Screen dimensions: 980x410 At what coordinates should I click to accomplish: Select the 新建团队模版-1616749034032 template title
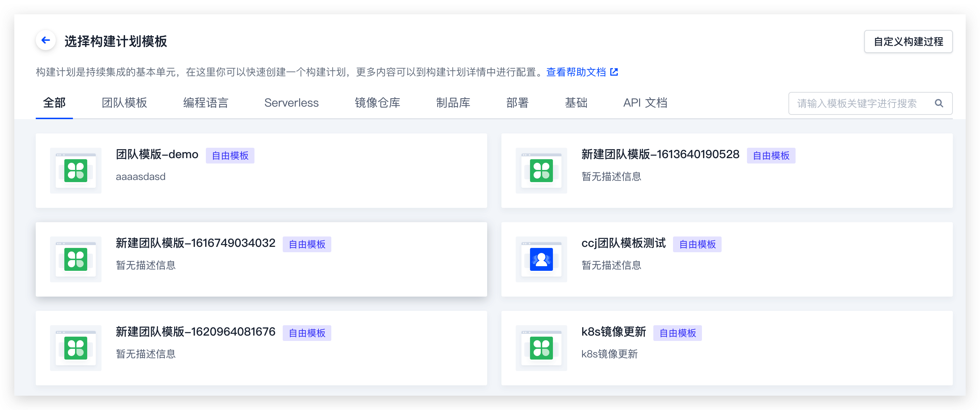195,243
